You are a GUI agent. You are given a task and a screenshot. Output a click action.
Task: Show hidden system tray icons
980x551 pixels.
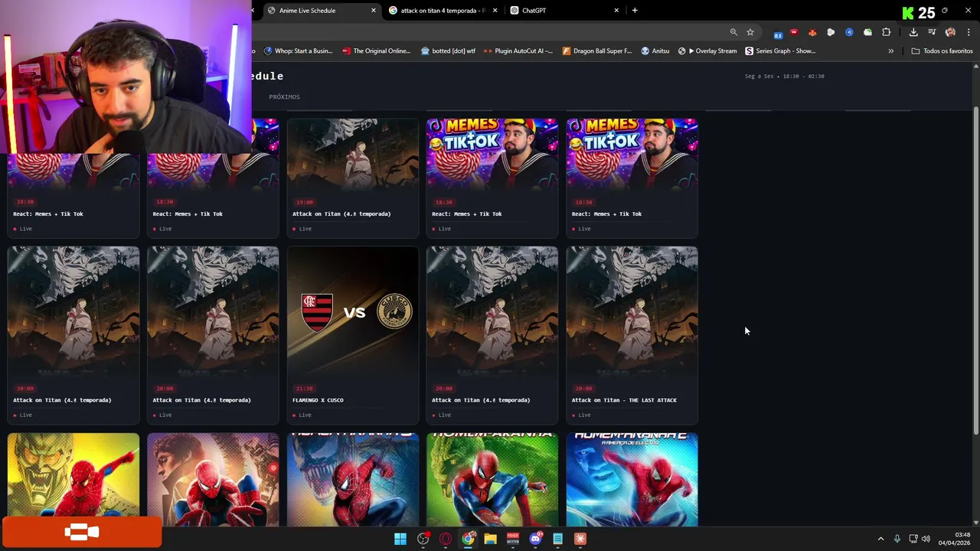(880, 539)
